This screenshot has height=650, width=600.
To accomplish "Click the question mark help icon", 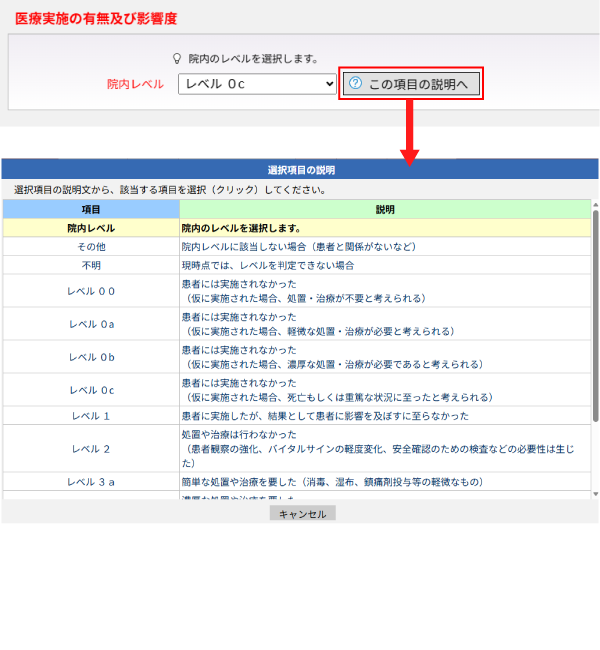I will point(355,84).
